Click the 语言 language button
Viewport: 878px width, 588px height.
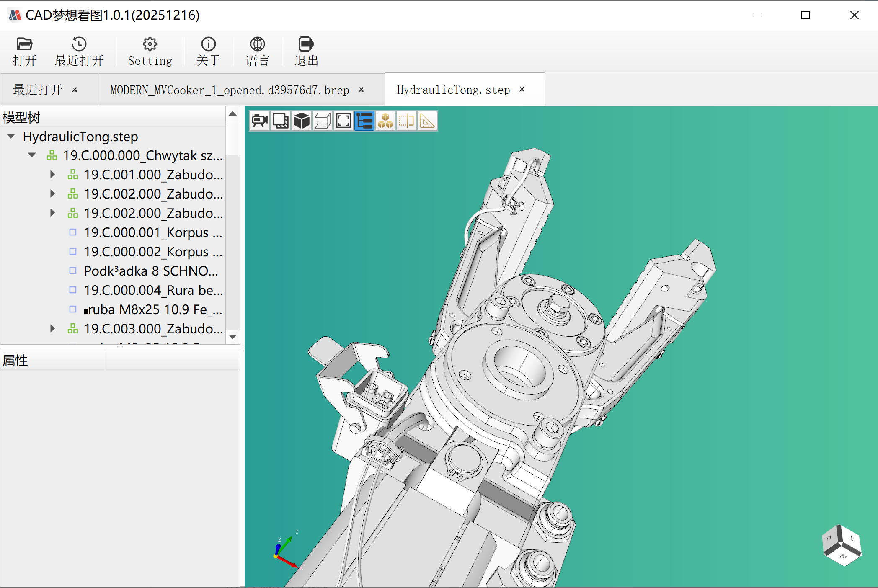click(x=257, y=52)
